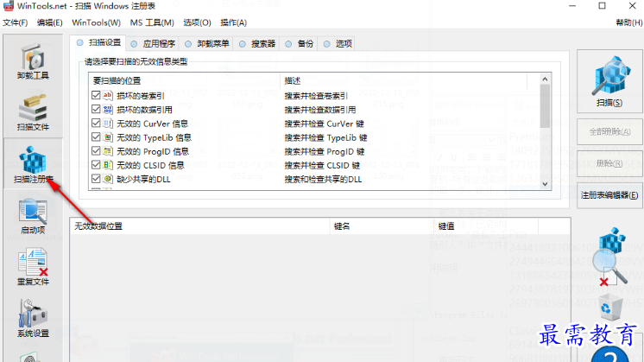The height and width of the screenshot is (362, 644).
Task: Sort by 键值 column header
Action: click(486, 226)
